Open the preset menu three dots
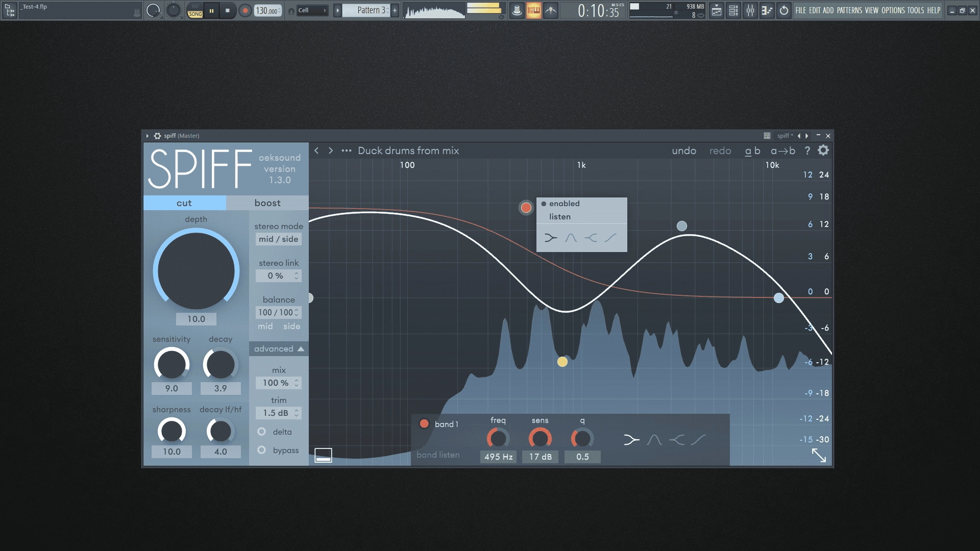The image size is (980, 551). pos(347,151)
